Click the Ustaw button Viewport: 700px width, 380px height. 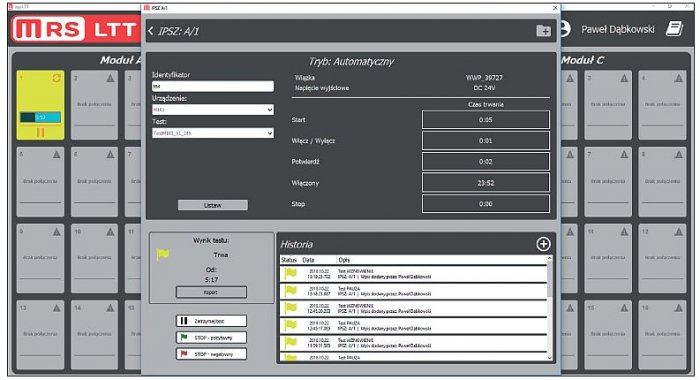pyautogui.click(x=212, y=205)
